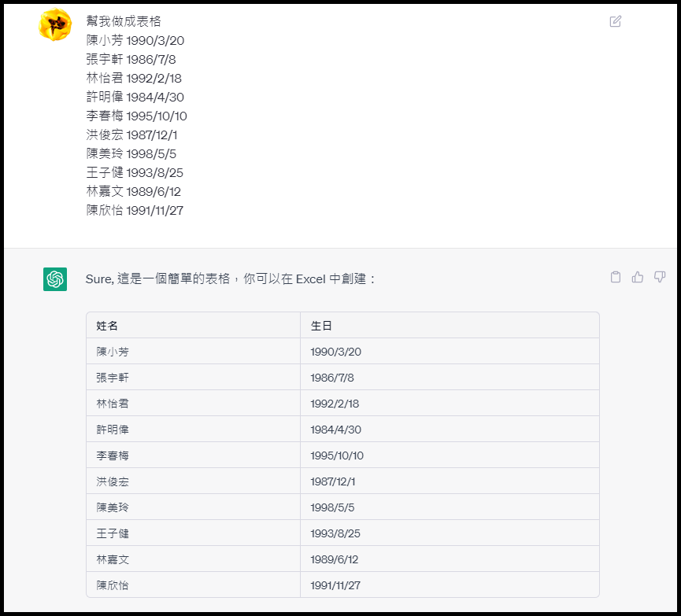Click table cell 洪俊宏
681x616 pixels.
[x=193, y=481]
